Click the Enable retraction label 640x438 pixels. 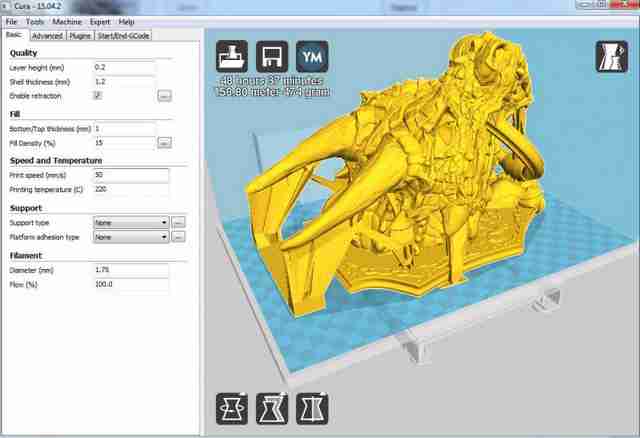(35, 96)
